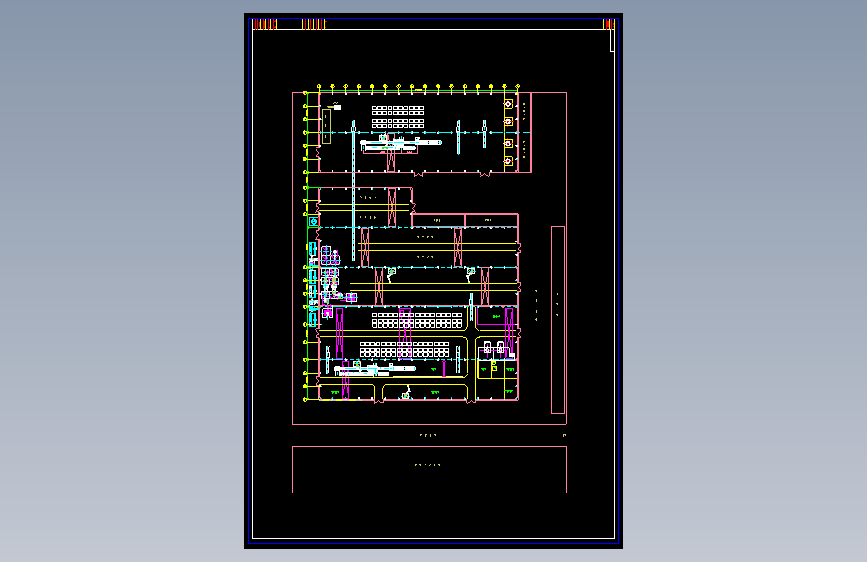Select the tall narrow pink rectangle right of building
867x562 pixels.
558,320
